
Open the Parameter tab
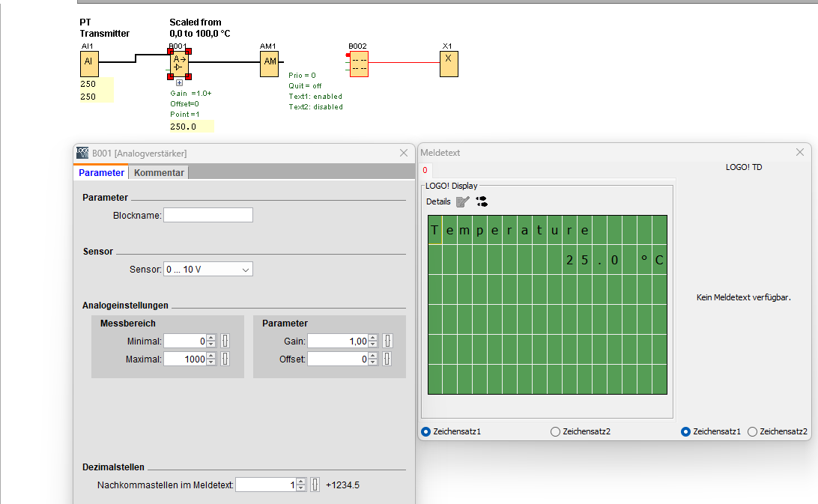[x=101, y=172]
